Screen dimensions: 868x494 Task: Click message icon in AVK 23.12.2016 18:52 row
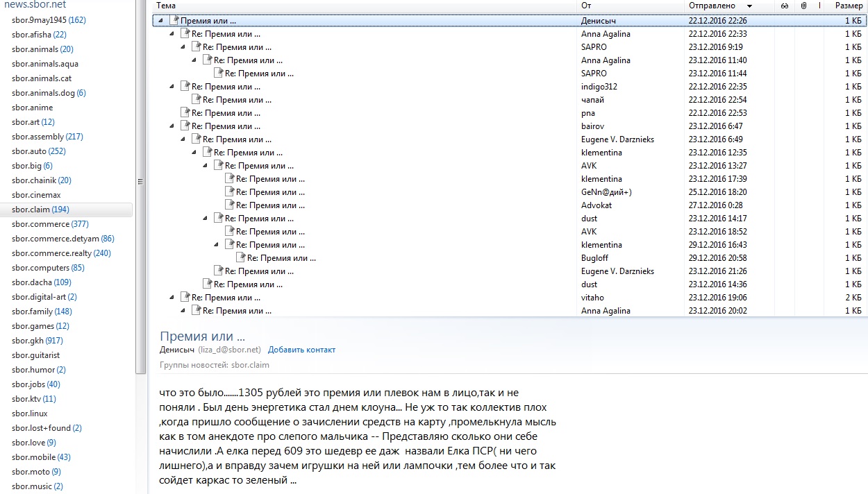pyautogui.click(x=229, y=231)
